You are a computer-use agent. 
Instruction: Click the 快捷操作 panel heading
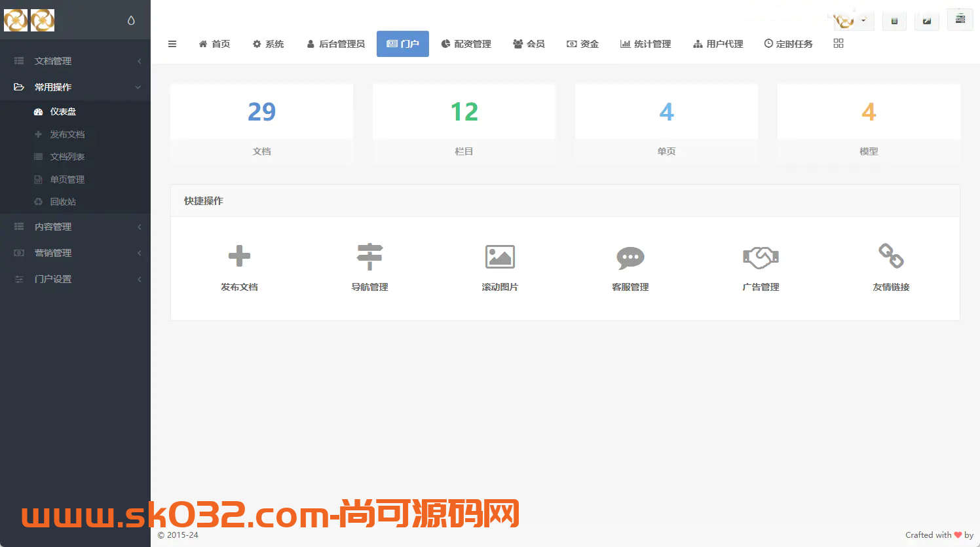pos(203,201)
